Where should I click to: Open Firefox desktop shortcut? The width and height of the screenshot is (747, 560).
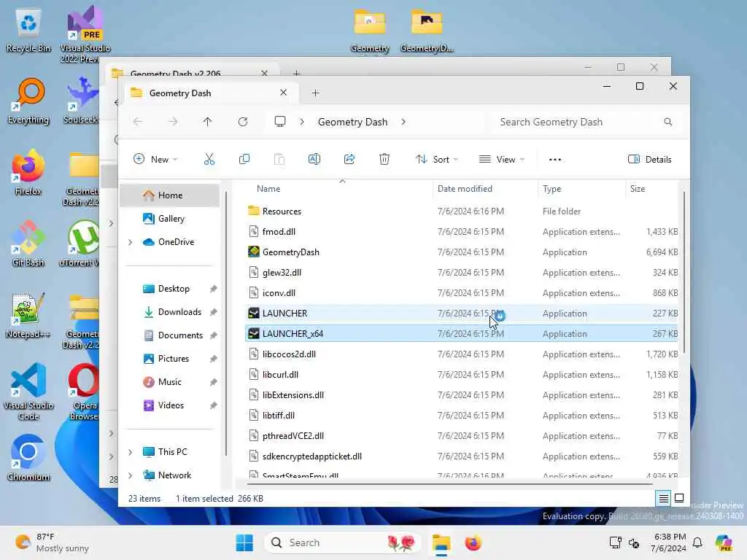28,172
